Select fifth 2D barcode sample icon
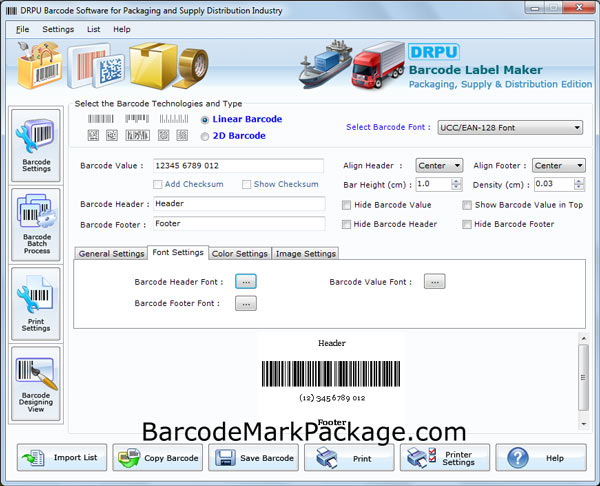The width and height of the screenshot is (600, 486). point(182,135)
